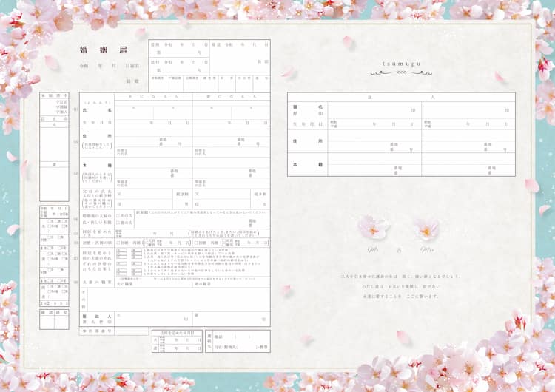Click the 妻の職業 field label
The height and width of the screenshot is (392, 555).
pyautogui.click(x=203, y=284)
